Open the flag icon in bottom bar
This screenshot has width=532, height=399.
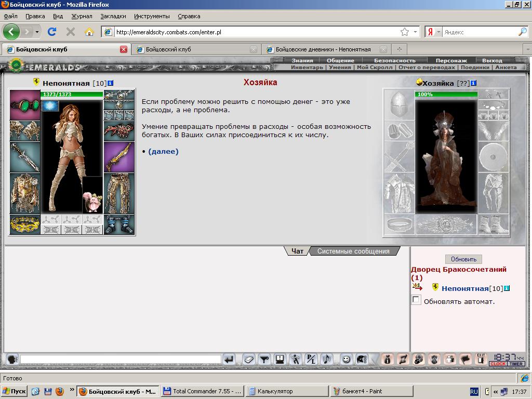pyautogui.click(x=465, y=360)
